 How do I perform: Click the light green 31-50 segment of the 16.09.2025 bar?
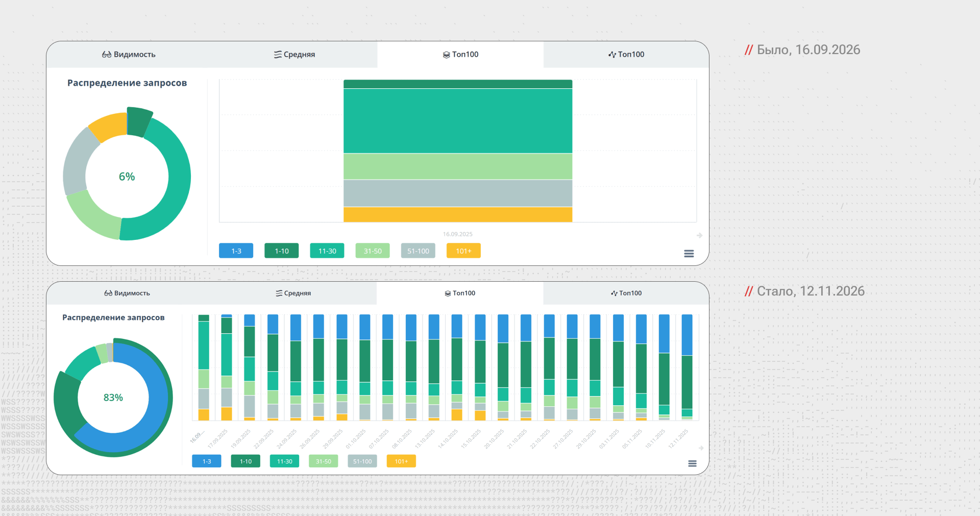pos(458,166)
